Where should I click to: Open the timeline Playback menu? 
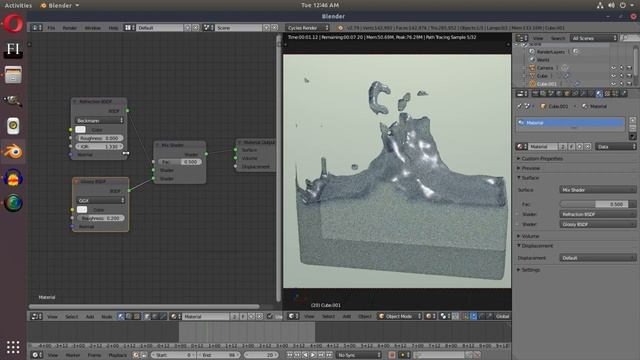pyautogui.click(x=118, y=355)
